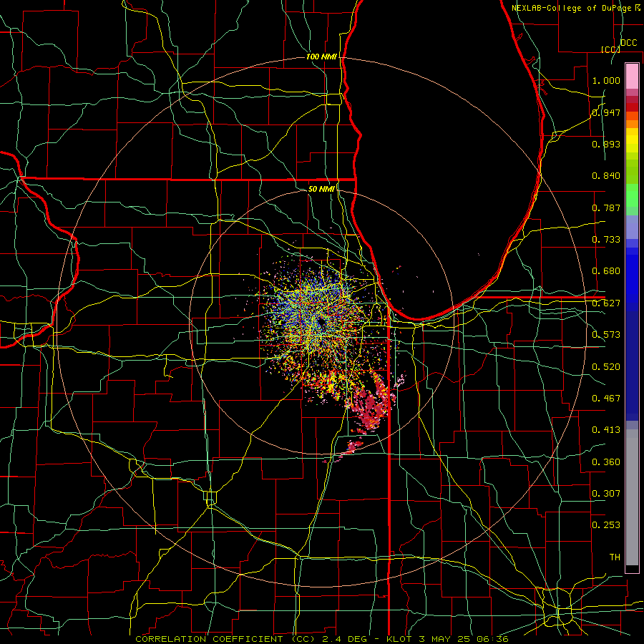Screen dimensions: 644x644
Task: Click the 0.893 legend value
Action: click(606, 144)
